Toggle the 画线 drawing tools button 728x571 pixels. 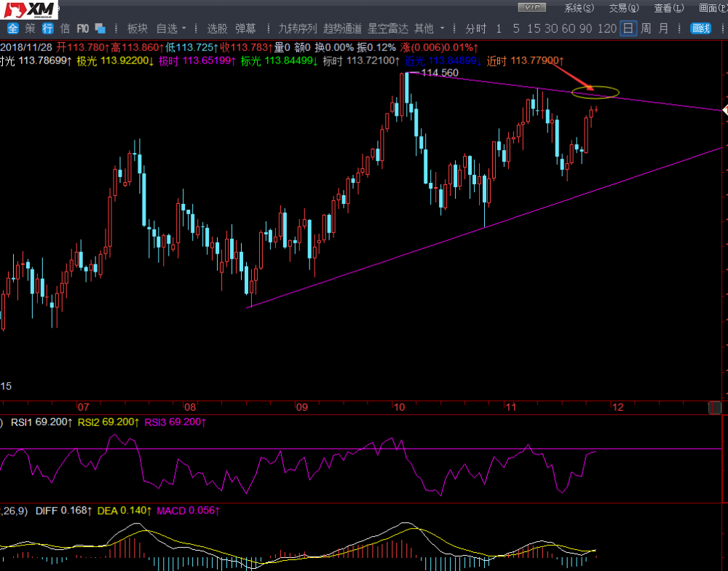tap(701, 29)
